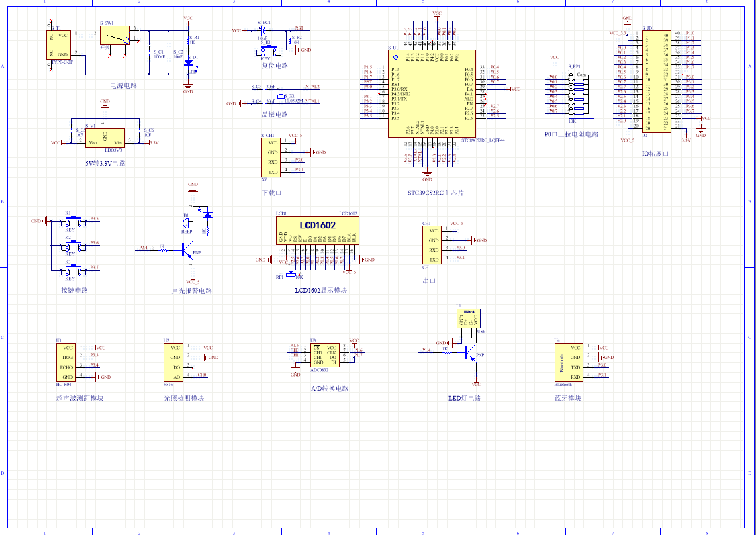Select the 5516 light sensor module U2
The height and width of the screenshot is (535, 756).
pos(173,362)
